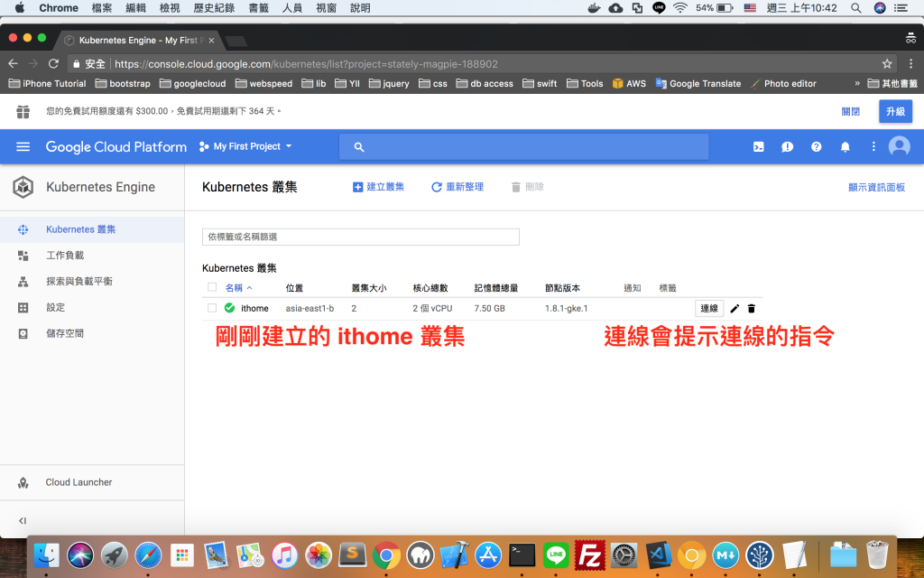The width and height of the screenshot is (924, 578).
Task: Click 建立叢集 button
Action: click(378, 187)
